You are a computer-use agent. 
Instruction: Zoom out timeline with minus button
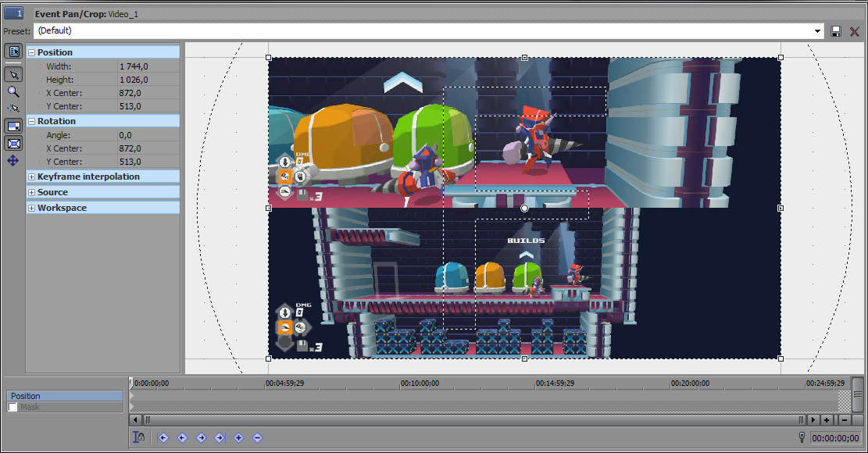pyautogui.click(x=845, y=420)
